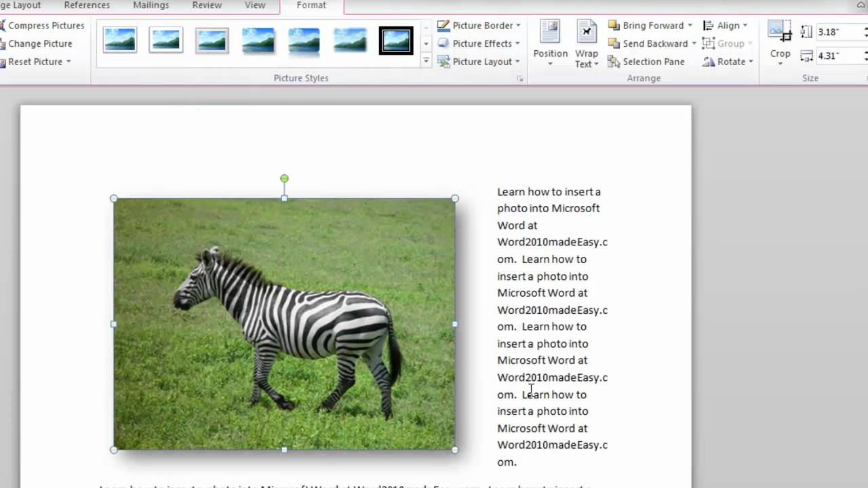This screenshot has height=488, width=868.
Task: Click the shape width field showing 4.31"
Action: click(x=838, y=56)
